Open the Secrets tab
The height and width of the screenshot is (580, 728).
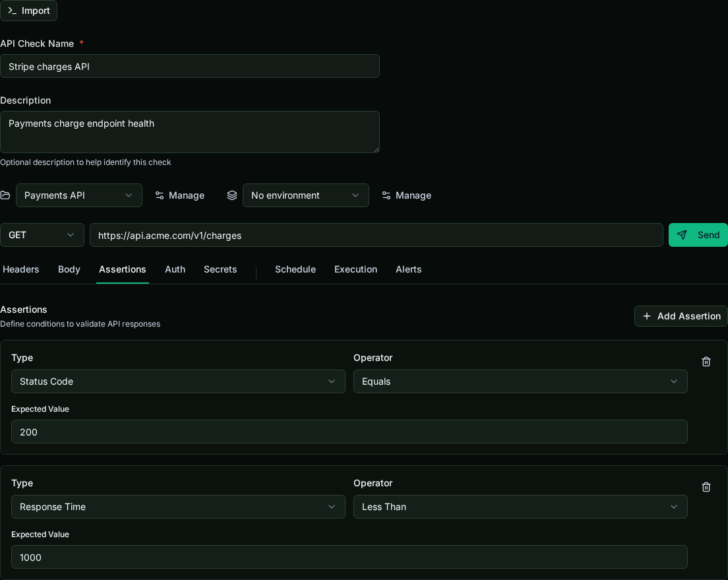220,270
